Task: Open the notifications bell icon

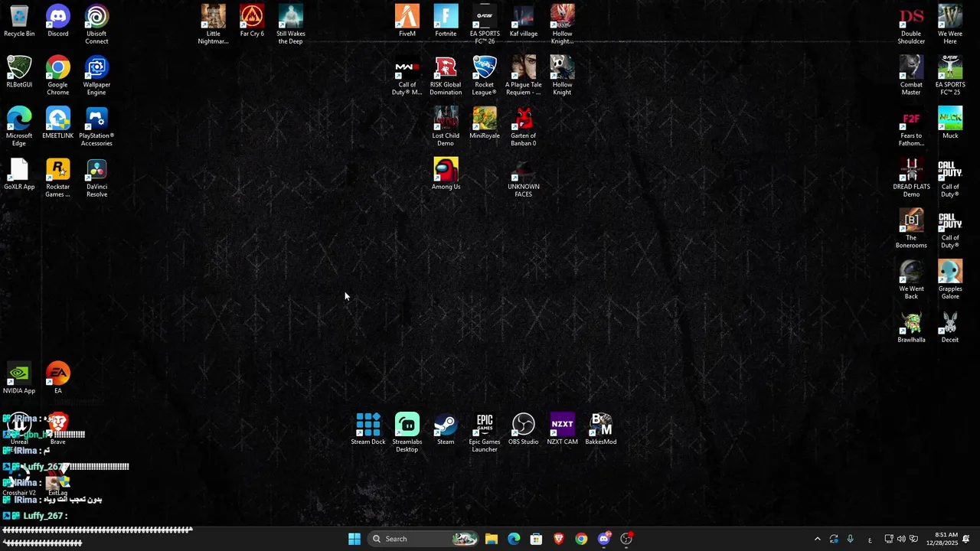Action: [966, 539]
